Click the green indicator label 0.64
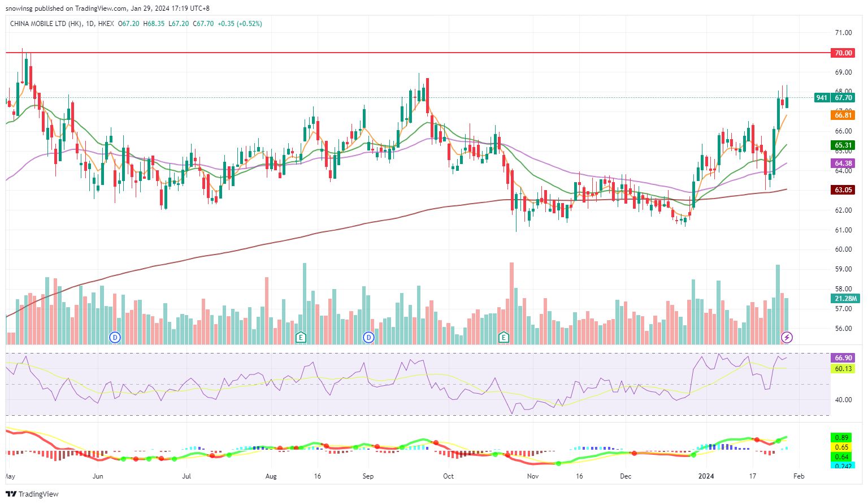 (x=841, y=457)
